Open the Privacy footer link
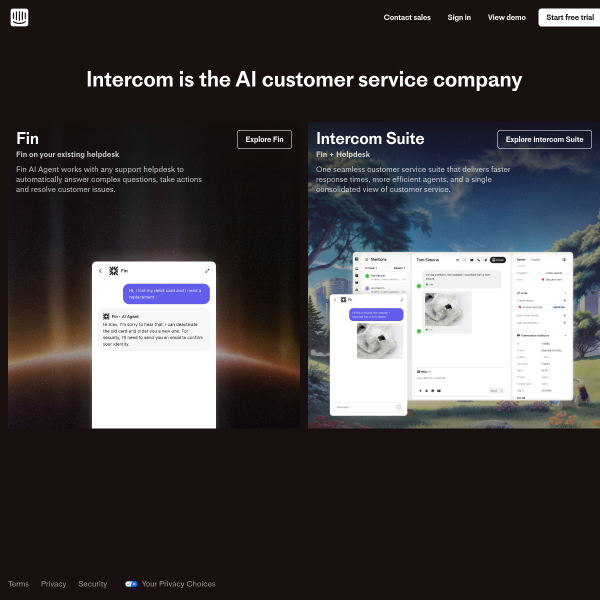The height and width of the screenshot is (600, 600). (54, 584)
